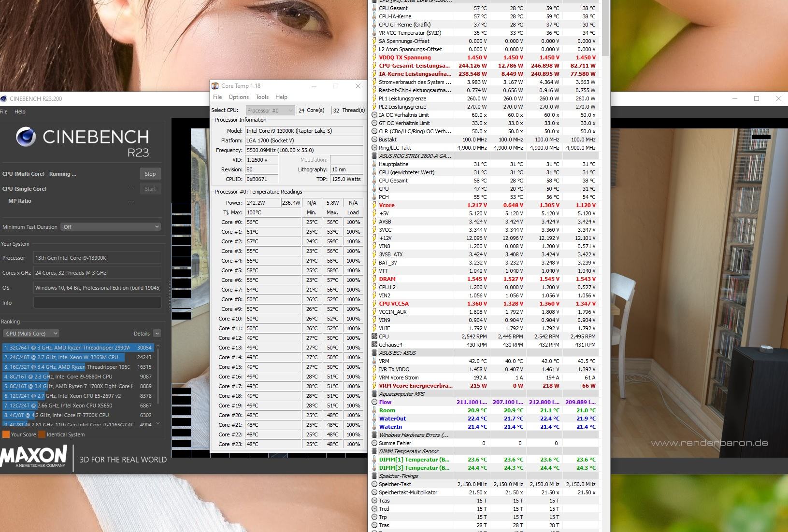This screenshot has height=532, width=788.
Task: Click thermometer icon beside PCH row
Action: click(374, 197)
